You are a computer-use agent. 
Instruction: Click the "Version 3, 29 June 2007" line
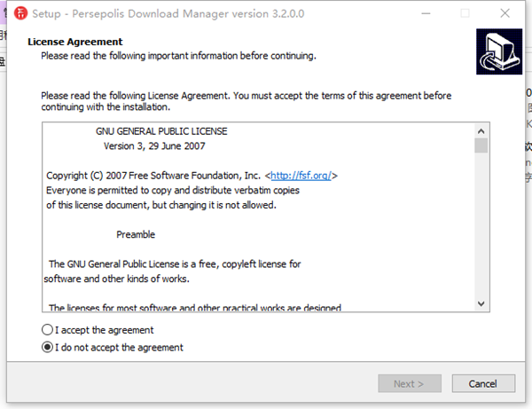[154, 146]
